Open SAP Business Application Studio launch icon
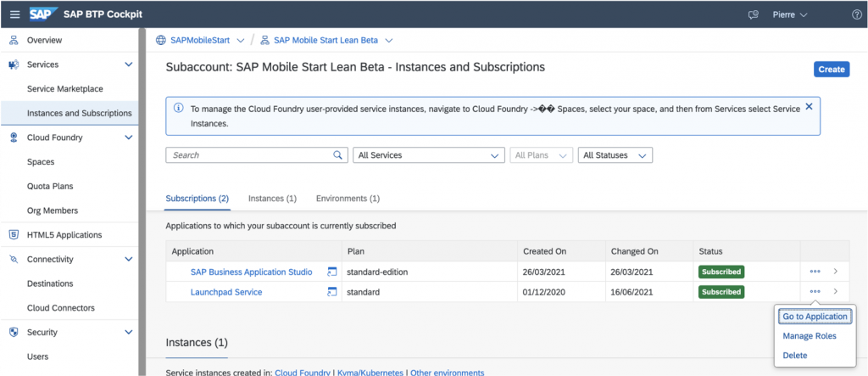The width and height of the screenshot is (868, 376). point(331,272)
